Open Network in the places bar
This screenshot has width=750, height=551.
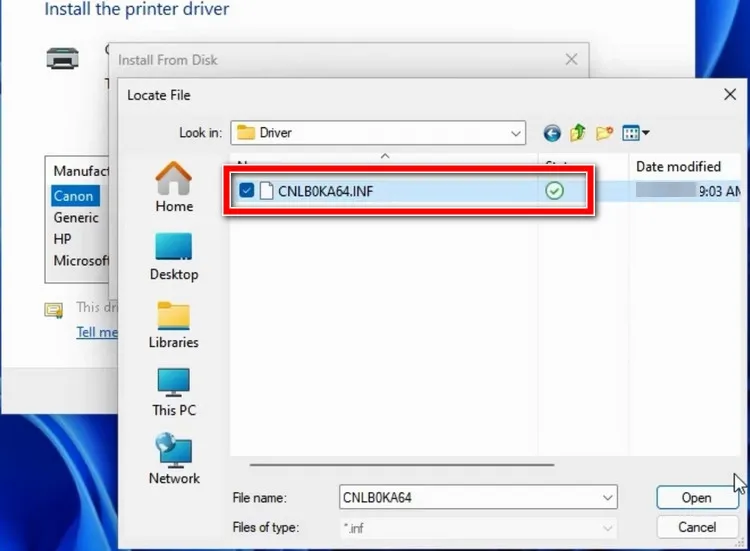[x=174, y=459]
